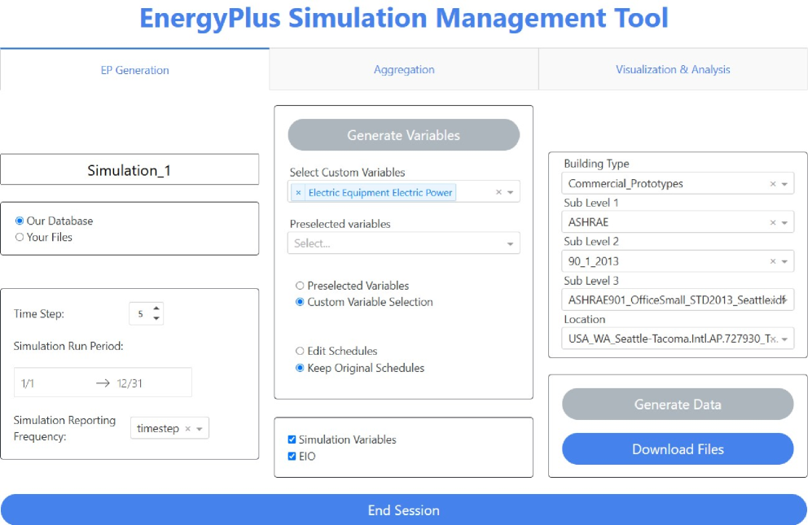Click the Generate Variables button
This screenshot has height=525, width=812.
click(x=403, y=135)
